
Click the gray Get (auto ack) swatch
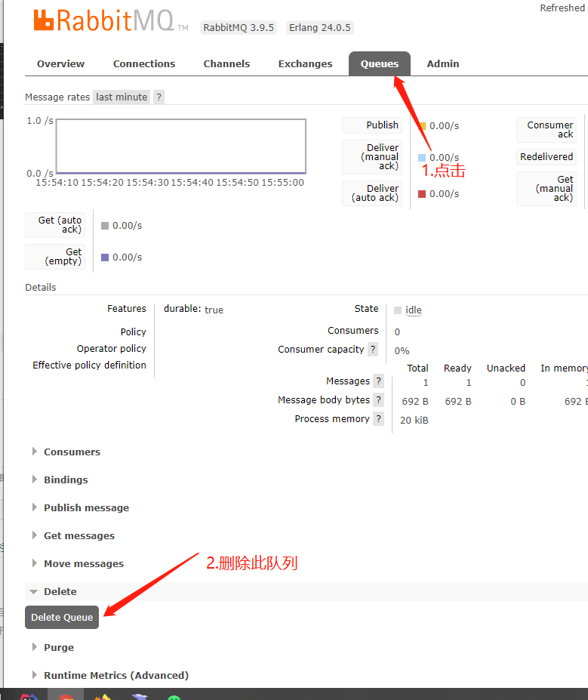tap(105, 226)
